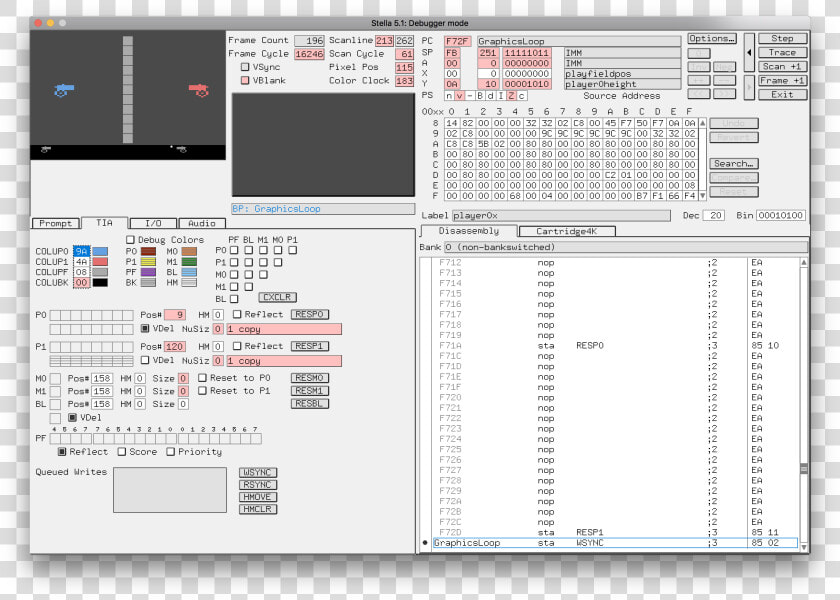Click the P0 Pos# field
Image resolution: width=840 pixels, height=600 pixels.
(x=175, y=314)
